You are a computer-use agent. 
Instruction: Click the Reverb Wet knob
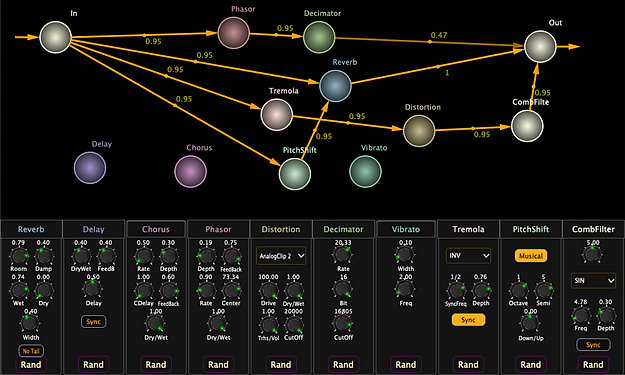click(19, 290)
